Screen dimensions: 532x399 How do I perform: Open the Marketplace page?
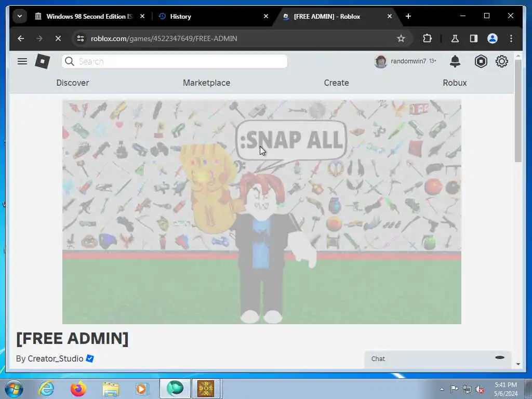pos(207,83)
